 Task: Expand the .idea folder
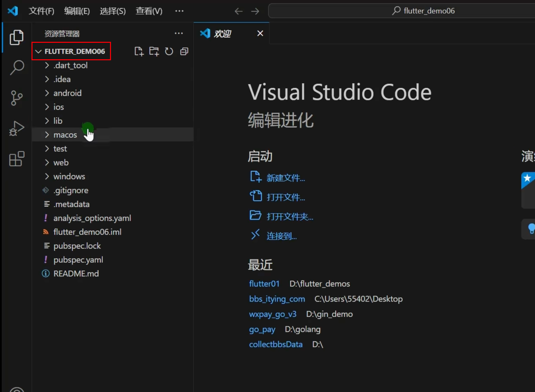point(113,79)
